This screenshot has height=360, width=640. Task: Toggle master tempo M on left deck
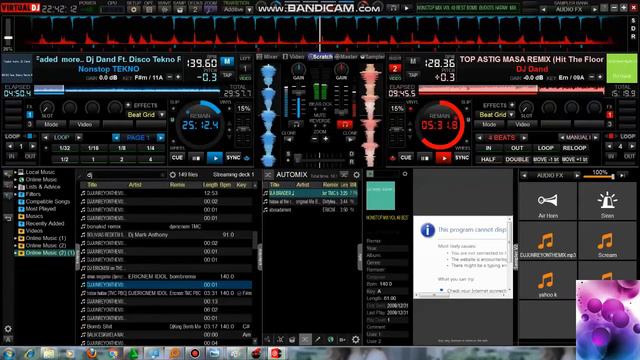point(227,61)
